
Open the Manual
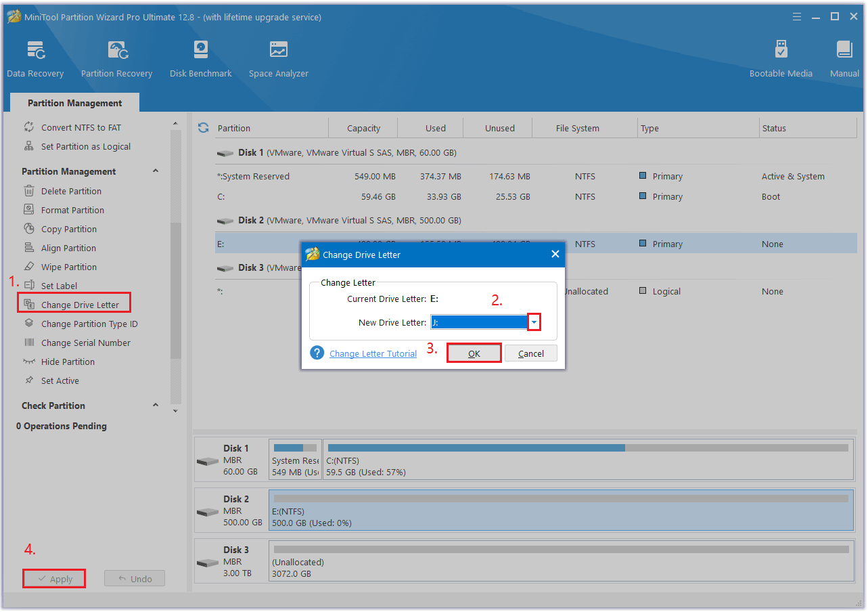tap(844, 60)
